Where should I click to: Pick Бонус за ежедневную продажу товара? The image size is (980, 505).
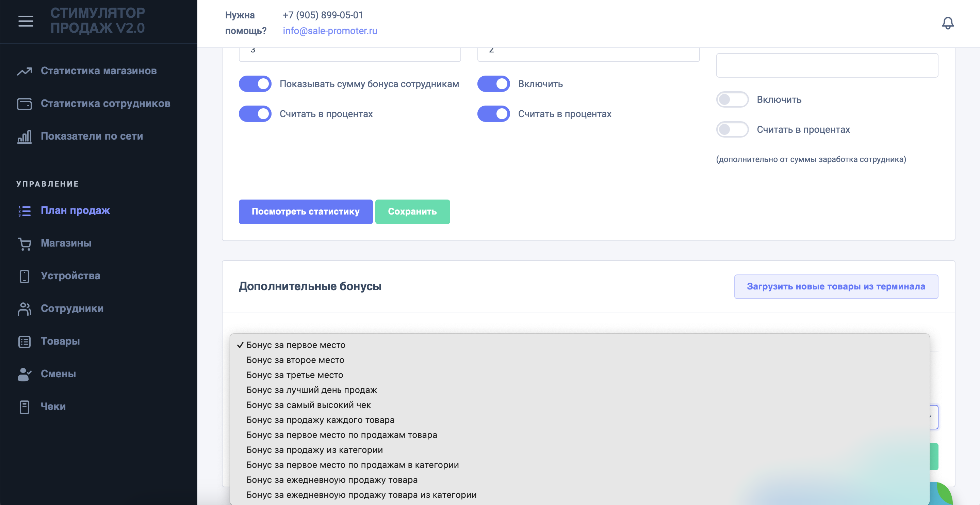tap(579, 480)
